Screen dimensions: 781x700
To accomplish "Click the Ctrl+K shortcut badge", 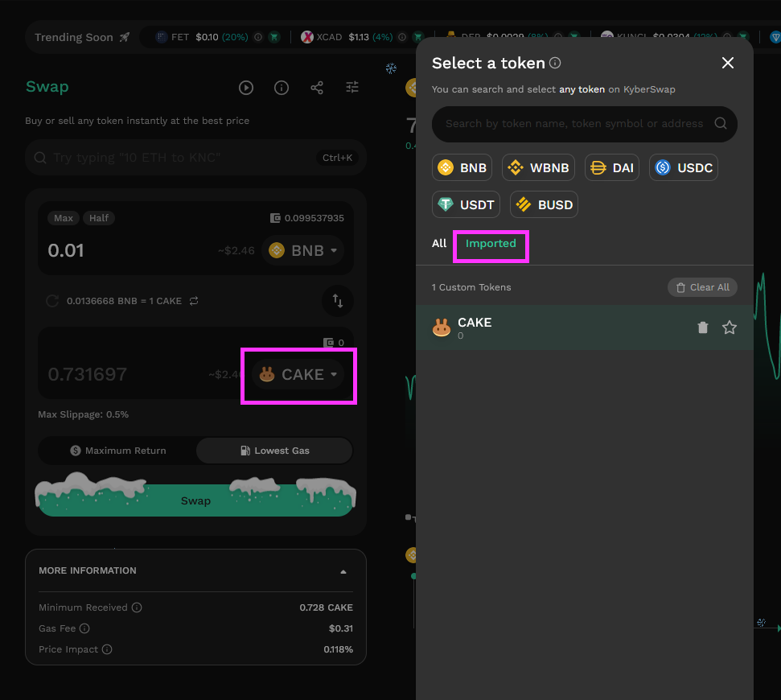I will coord(337,158).
